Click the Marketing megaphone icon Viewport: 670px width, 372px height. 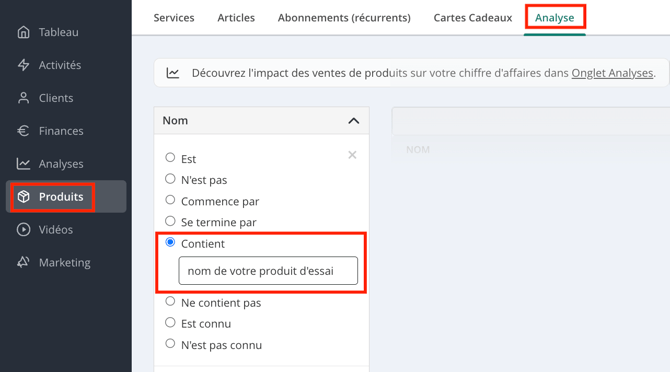[24, 262]
